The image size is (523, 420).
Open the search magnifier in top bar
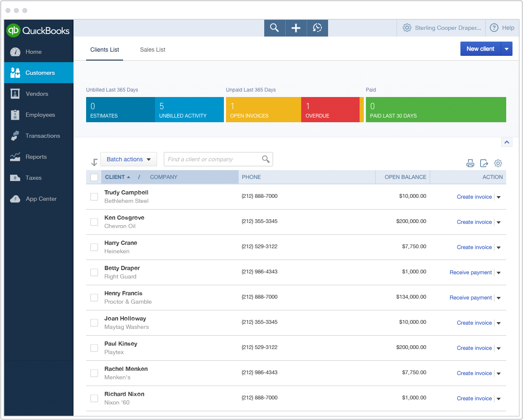(275, 28)
